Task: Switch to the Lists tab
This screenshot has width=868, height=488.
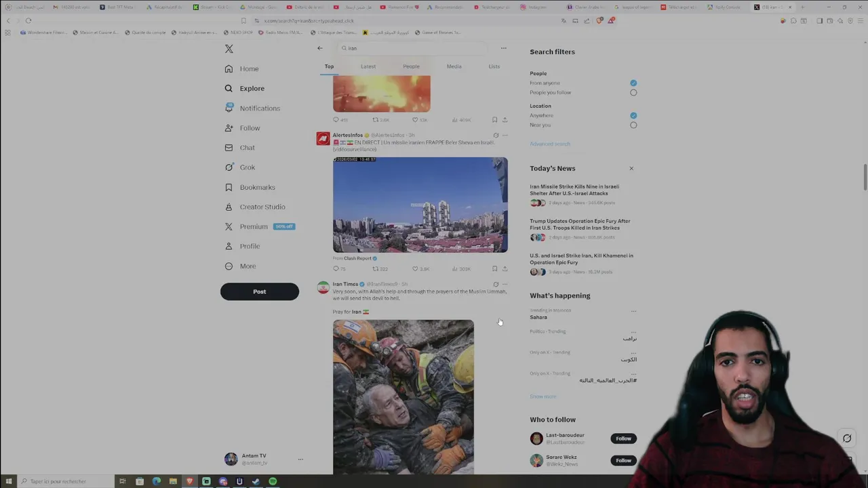Action: click(494, 66)
